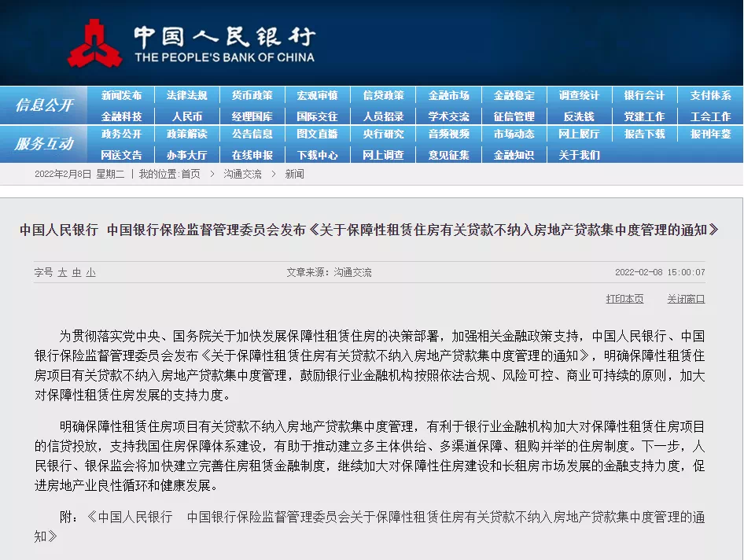Open the 法律法规 menu item
Image resolution: width=744 pixels, height=560 pixels.
[x=187, y=95]
